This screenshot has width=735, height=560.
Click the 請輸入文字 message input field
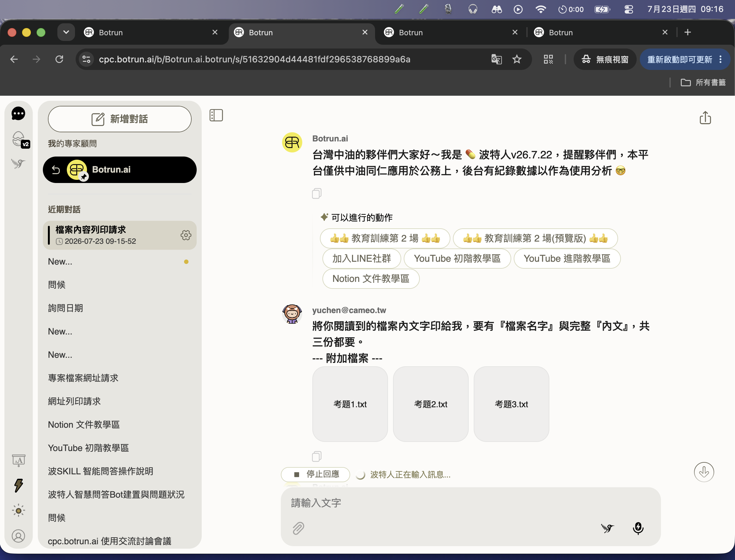coord(470,503)
